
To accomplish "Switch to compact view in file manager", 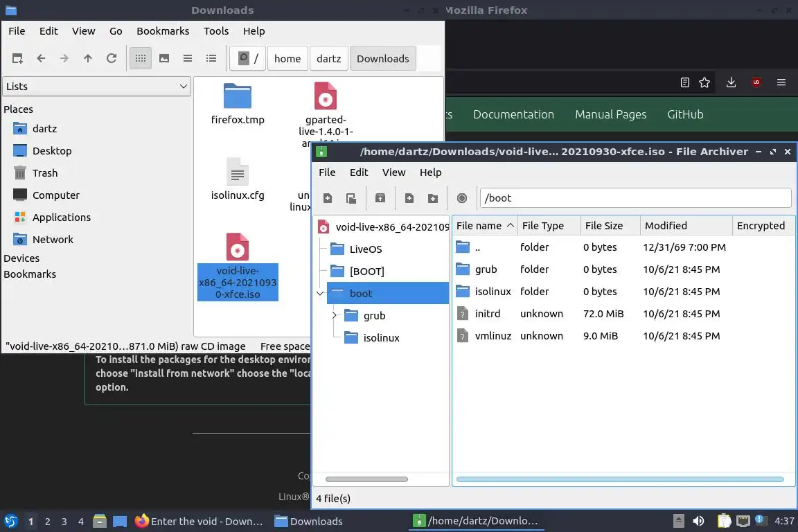I will click(x=188, y=59).
